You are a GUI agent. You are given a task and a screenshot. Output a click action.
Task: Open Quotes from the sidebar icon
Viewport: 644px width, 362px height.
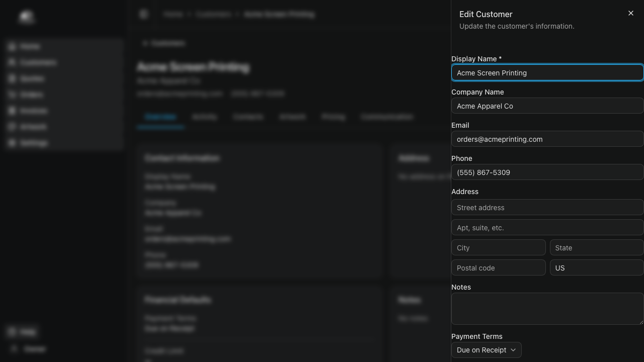[x=12, y=78]
